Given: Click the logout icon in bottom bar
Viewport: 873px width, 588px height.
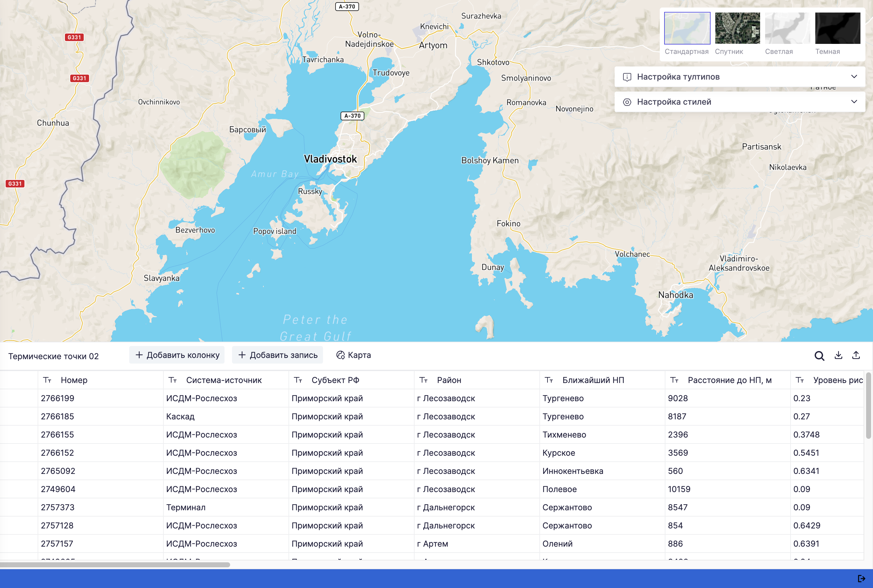Looking at the screenshot, I should [x=861, y=578].
